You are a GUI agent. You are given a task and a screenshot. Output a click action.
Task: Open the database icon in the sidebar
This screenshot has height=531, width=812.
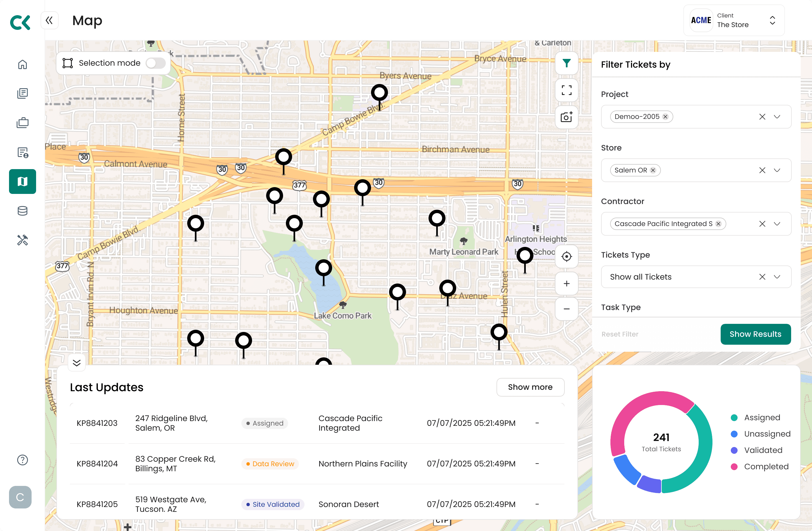[x=23, y=211]
